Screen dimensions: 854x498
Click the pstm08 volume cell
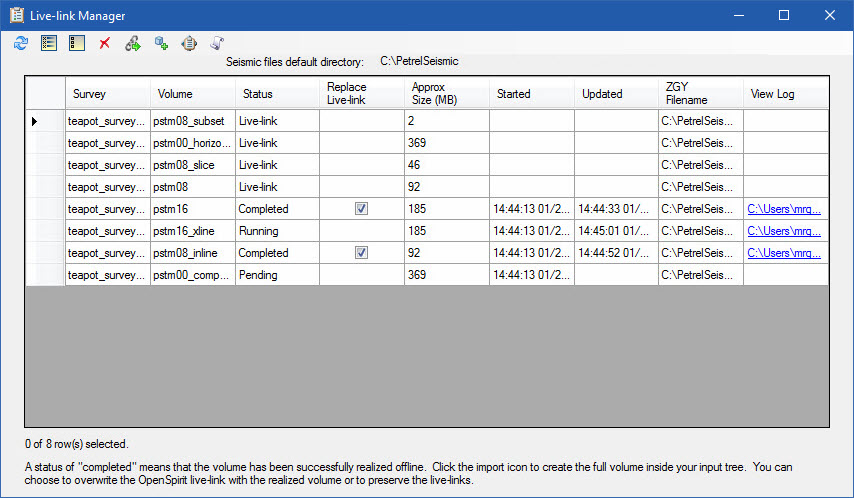193,187
